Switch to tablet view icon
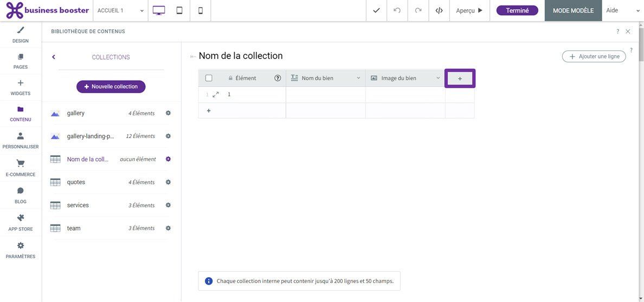 click(179, 11)
